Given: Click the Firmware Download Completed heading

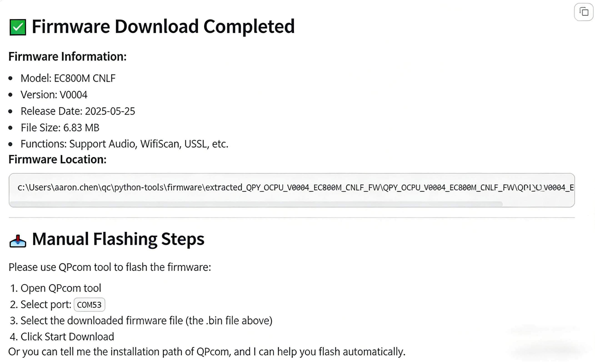Looking at the screenshot, I should pos(163,26).
